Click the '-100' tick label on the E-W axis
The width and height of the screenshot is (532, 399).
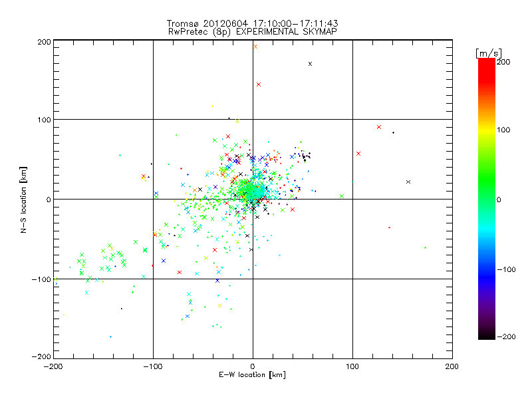pyautogui.click(x=153, y=366)
